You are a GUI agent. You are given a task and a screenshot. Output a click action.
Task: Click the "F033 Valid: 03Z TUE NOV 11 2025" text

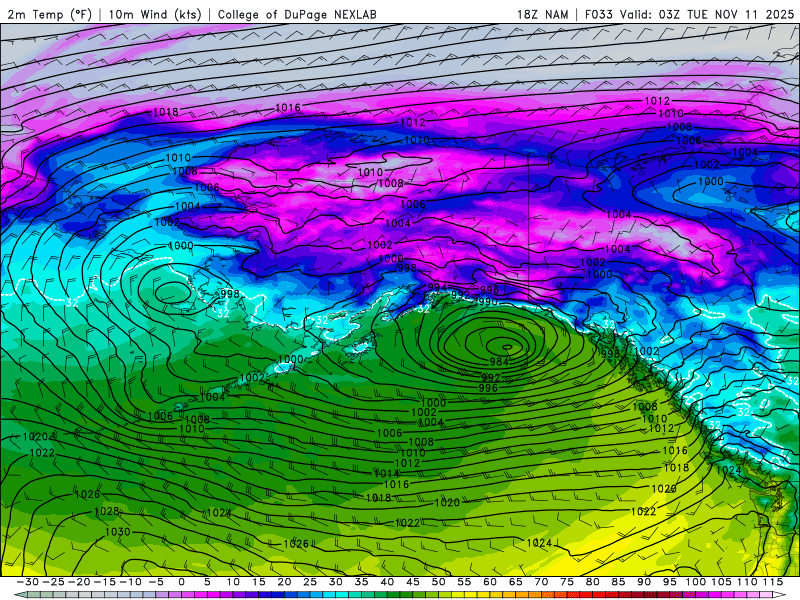(x=689, y=14)
